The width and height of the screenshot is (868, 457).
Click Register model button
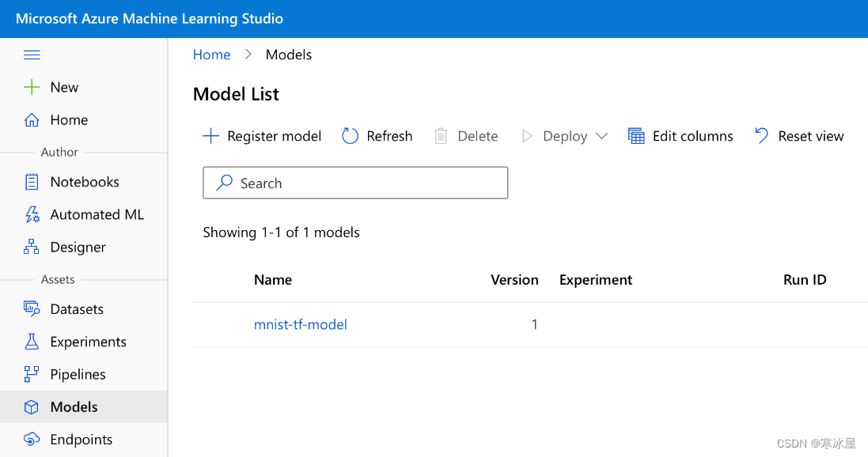[x=262, y=136]
